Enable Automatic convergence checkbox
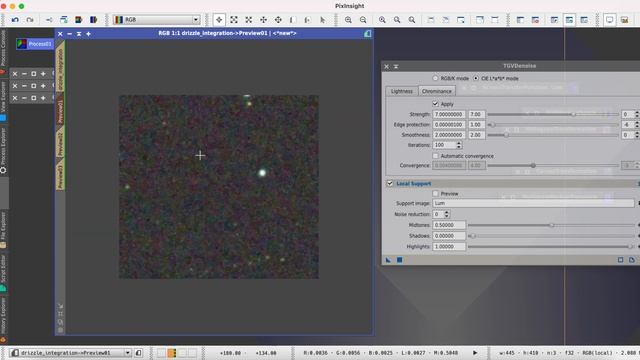This screenshot has width=640, height=360. [436, 156]
